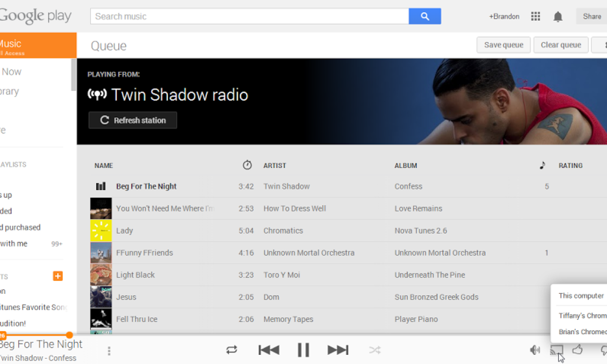Click the Clear queue button

tap(561, 45)
